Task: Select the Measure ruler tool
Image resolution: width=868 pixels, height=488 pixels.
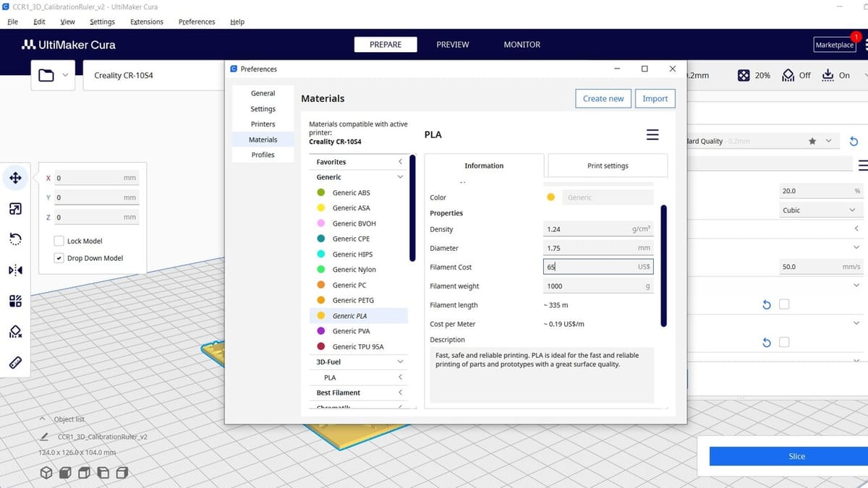Action: click(x=15, y=361)
